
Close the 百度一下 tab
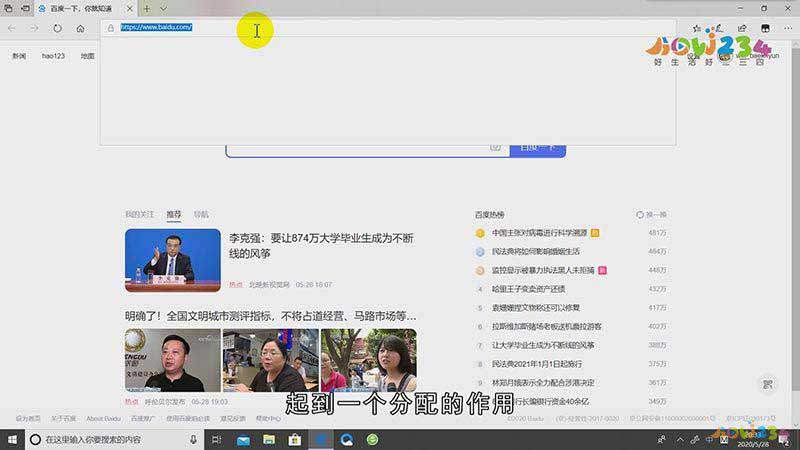(130, 9)
